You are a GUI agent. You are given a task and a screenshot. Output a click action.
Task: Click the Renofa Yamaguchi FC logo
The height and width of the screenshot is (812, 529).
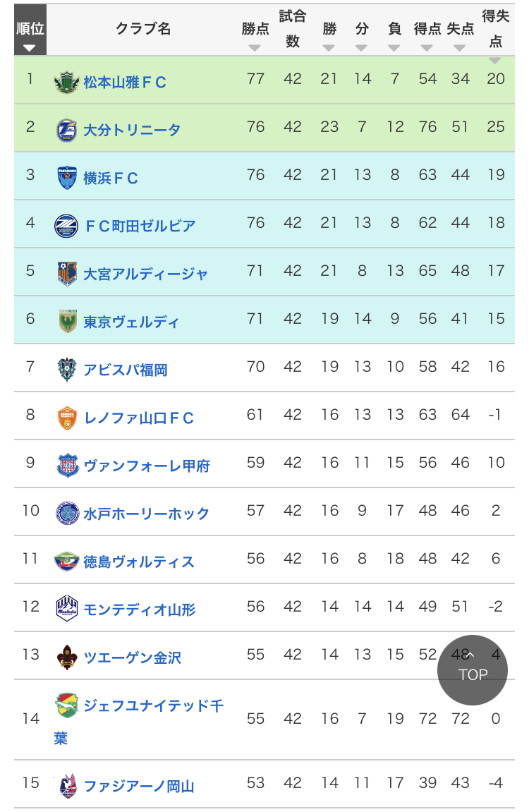pyautogui.click(x=66, y=418)
